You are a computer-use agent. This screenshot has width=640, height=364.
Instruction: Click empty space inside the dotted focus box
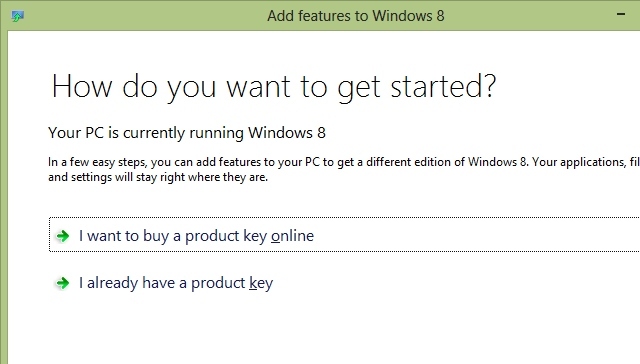tap(469, 235)
